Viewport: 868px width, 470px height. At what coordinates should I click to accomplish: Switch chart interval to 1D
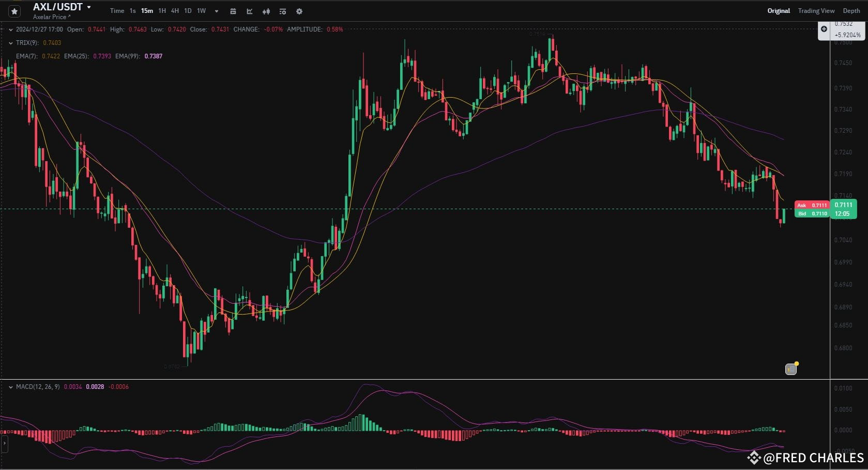(188, 11)
